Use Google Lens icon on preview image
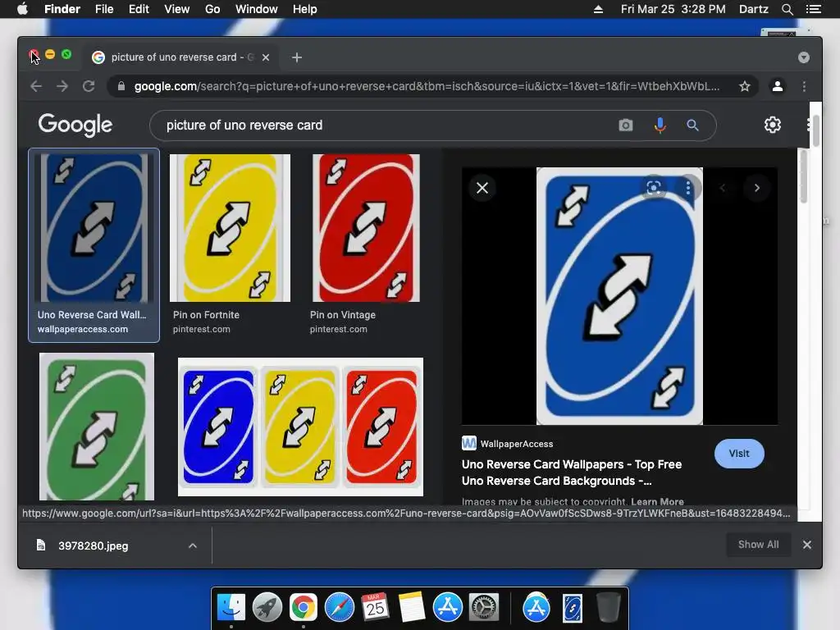This screenshot has height=630, width=840. (654, 188)
